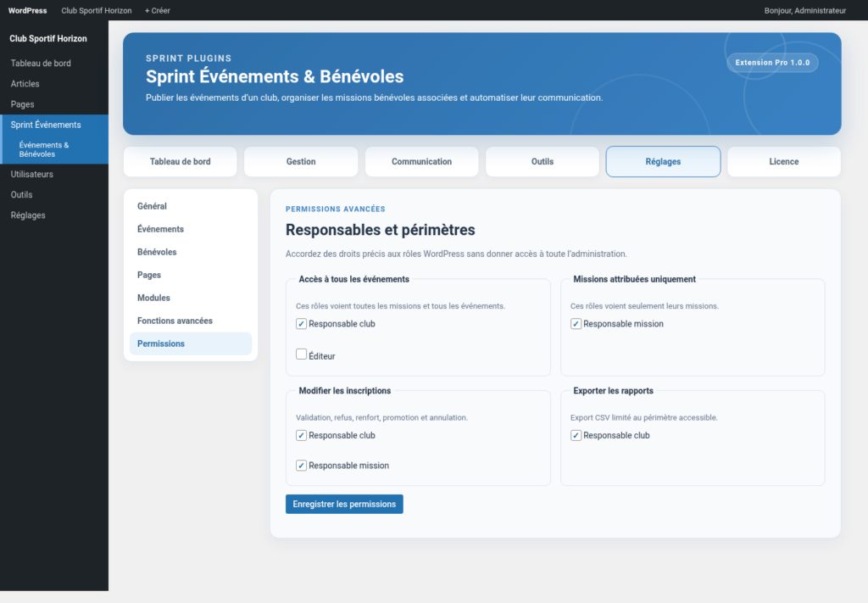This screenshot has width=868, height=603.
Task: Open Outils in WordPress sidebar
Action: (54, 194)
